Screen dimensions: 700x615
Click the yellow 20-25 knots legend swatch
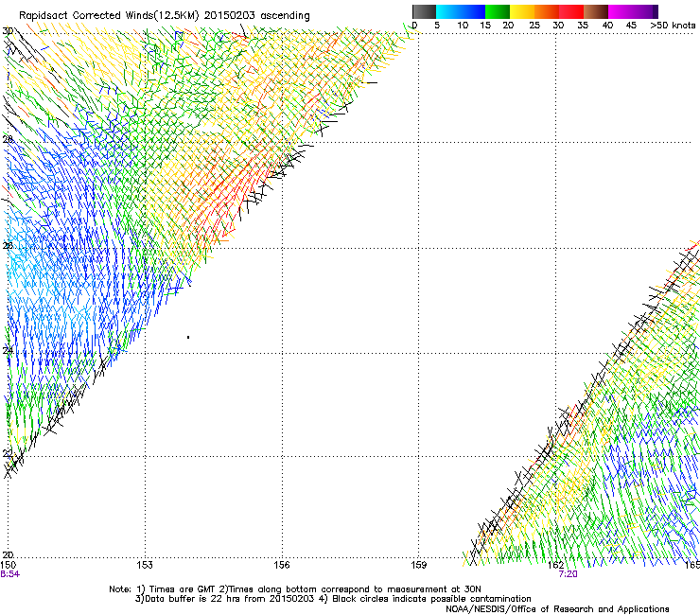(x=522, y=11)
